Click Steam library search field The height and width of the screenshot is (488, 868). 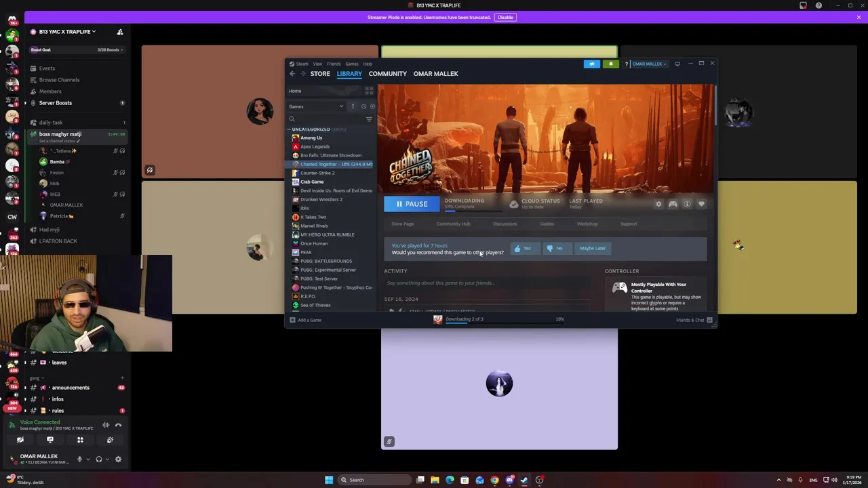[325, 119]
